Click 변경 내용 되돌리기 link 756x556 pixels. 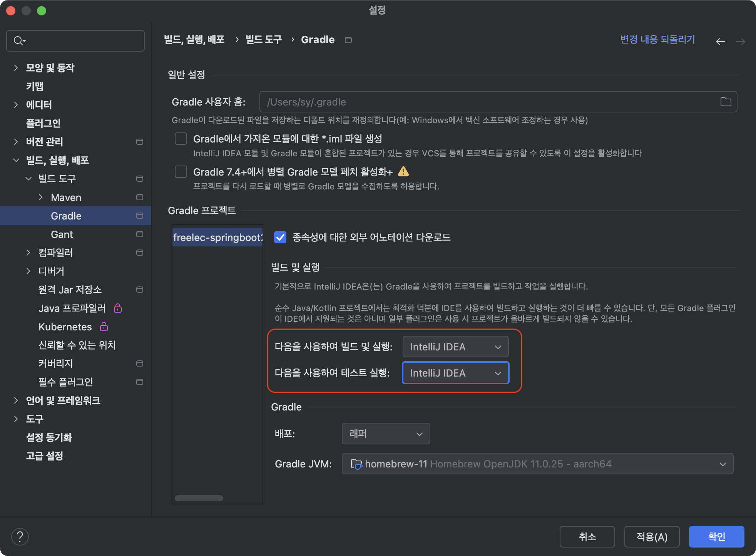pos(657,40)
